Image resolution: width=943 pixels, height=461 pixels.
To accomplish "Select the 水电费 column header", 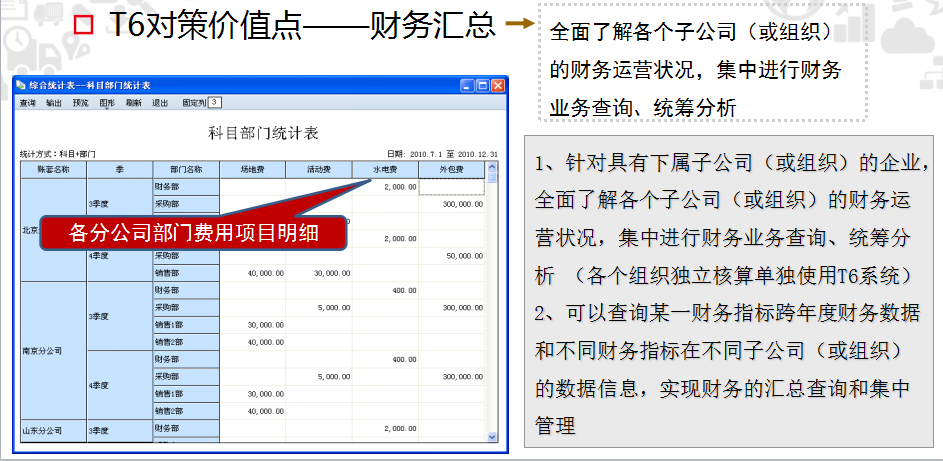I will tap(385, 169).
